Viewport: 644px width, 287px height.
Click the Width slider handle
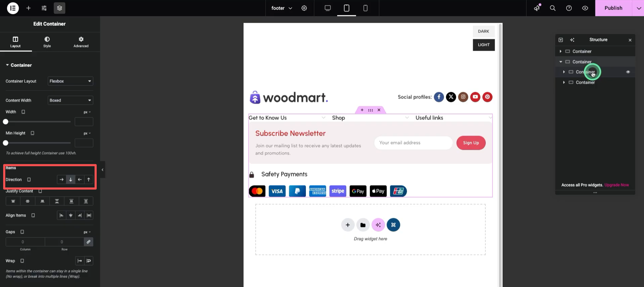[6, 122]
